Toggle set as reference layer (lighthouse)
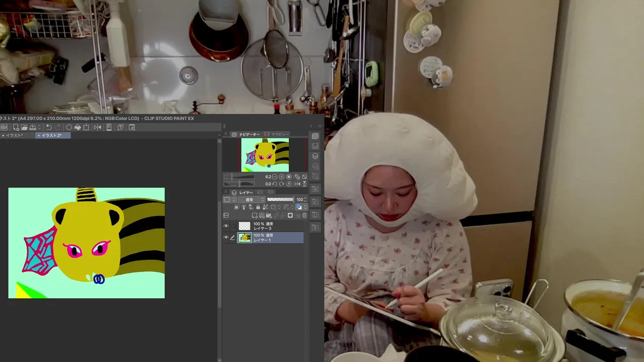The width and height of the screenshot is (644, 362). (x=244, y=207)
